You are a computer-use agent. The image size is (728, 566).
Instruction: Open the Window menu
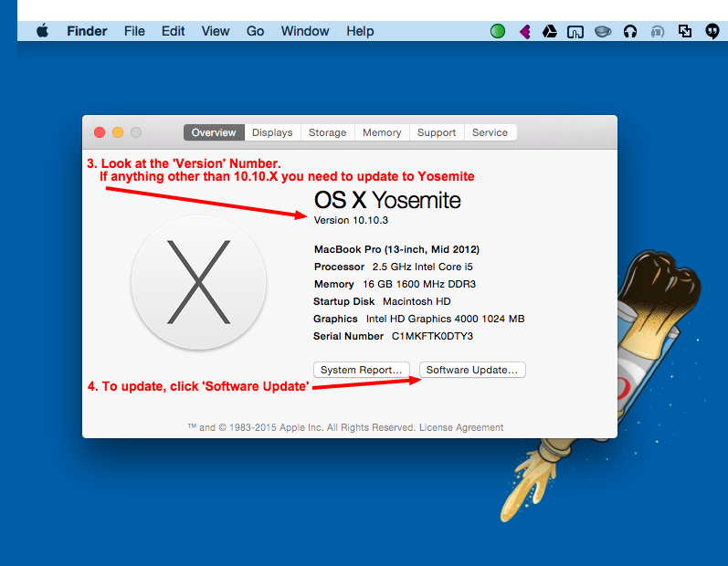(305, 31)
